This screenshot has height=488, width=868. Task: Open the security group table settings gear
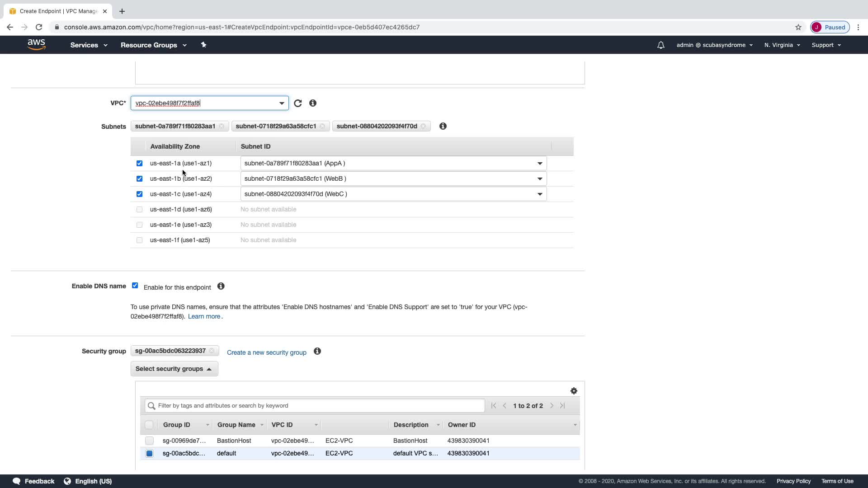click(574, 391)
